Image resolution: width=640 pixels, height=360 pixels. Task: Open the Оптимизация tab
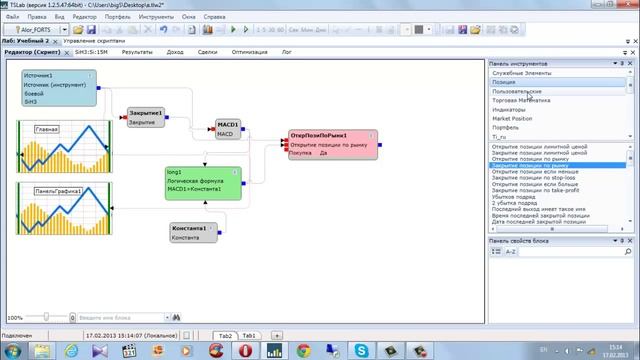coord(249,52)
